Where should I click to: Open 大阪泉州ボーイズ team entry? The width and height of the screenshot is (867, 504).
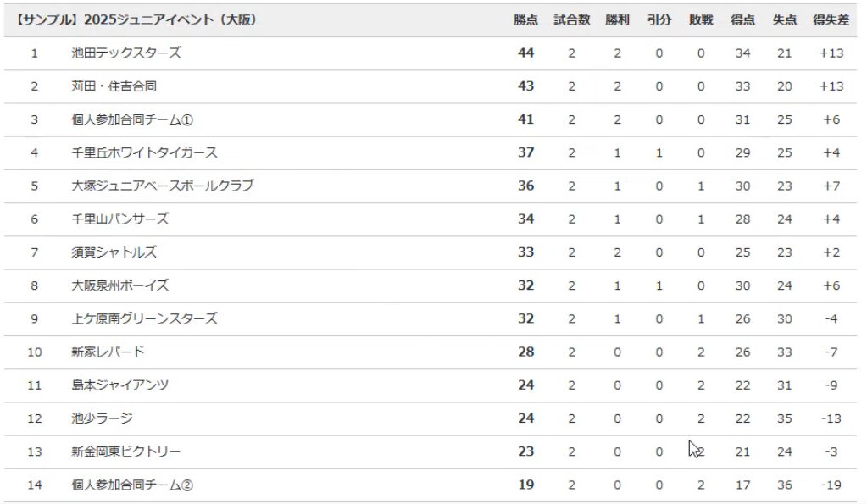(120, 285)
